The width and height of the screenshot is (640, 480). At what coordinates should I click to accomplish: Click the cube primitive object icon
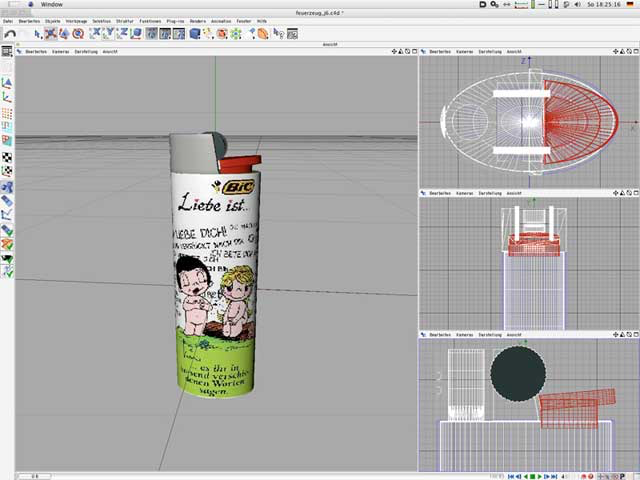point(195,33)
